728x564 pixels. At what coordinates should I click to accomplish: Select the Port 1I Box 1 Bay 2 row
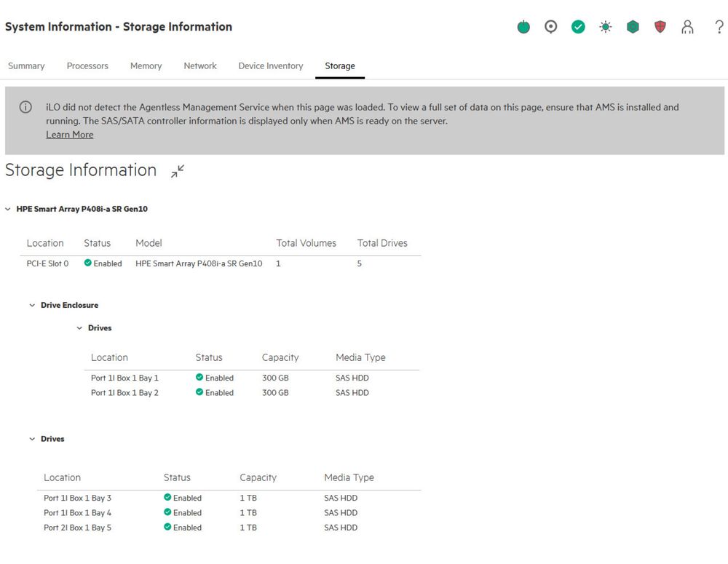(252, 393)
